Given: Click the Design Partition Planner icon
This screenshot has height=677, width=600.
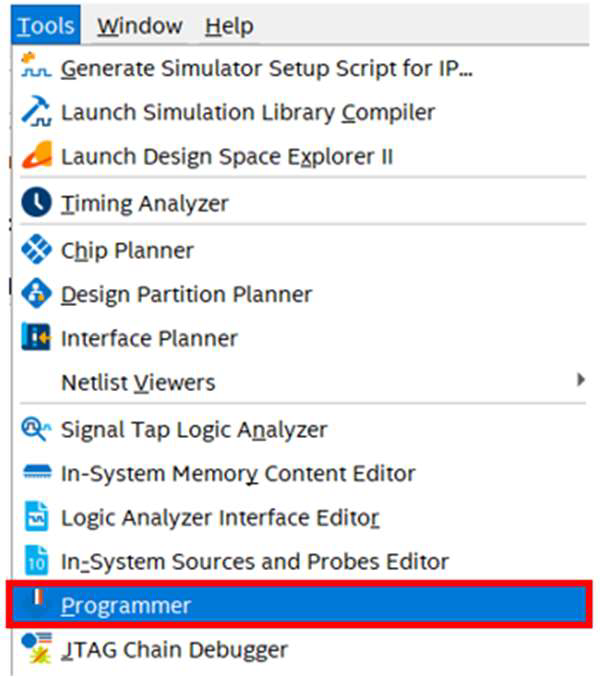Looking at the screenshot, I should 35,294.
